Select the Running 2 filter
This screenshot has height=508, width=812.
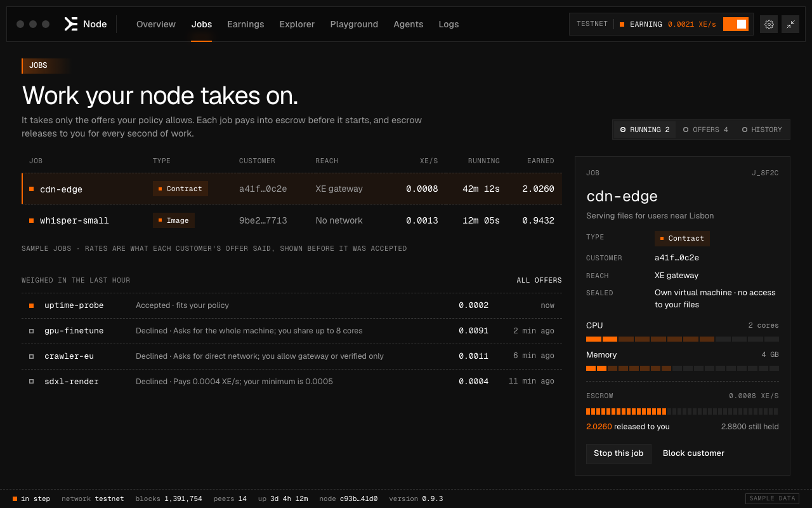pos(645,130)
